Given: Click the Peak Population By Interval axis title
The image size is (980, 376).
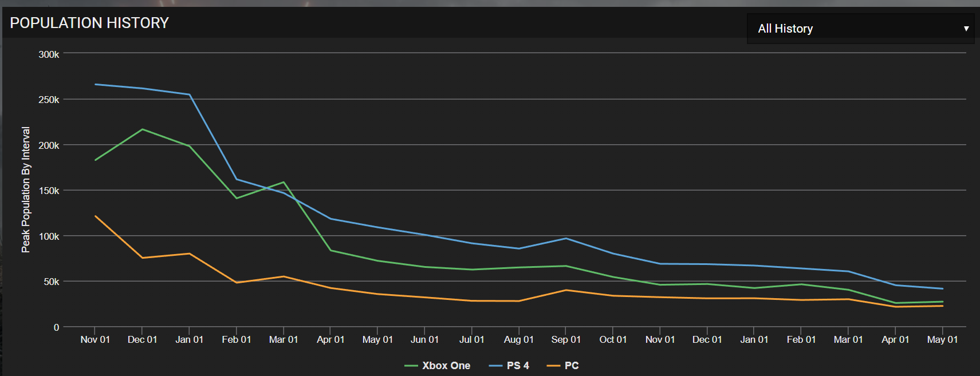Looking at the screenshot, I should 26,189.
